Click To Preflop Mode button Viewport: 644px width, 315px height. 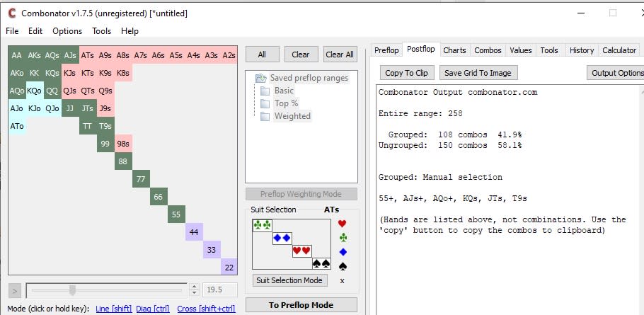tap(301, 304)
